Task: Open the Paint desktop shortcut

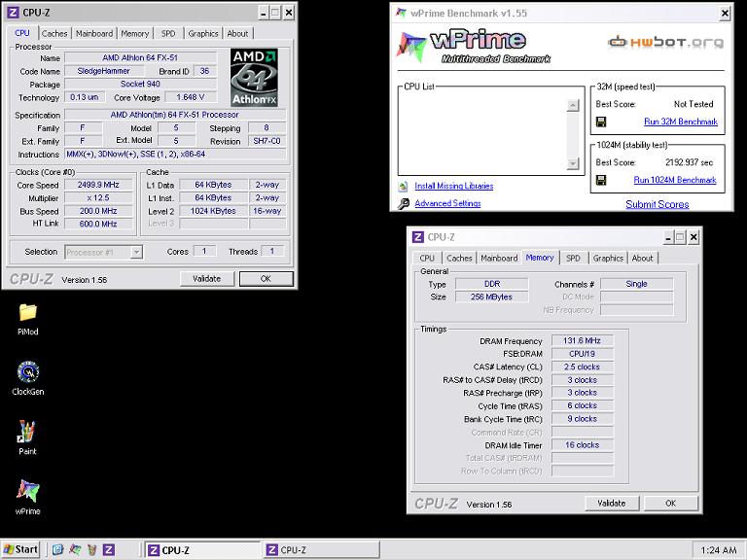Action: 27,437
